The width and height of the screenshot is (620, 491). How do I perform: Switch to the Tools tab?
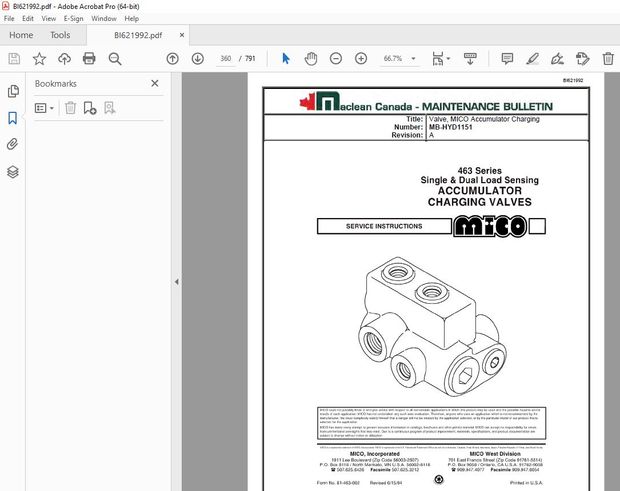click(60, 35)
